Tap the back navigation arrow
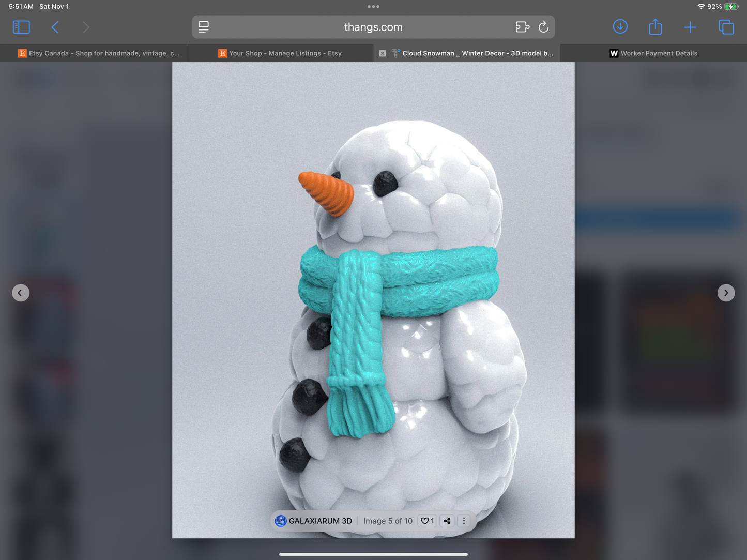Viewport: 747px width, 560px height. [55, 27]
